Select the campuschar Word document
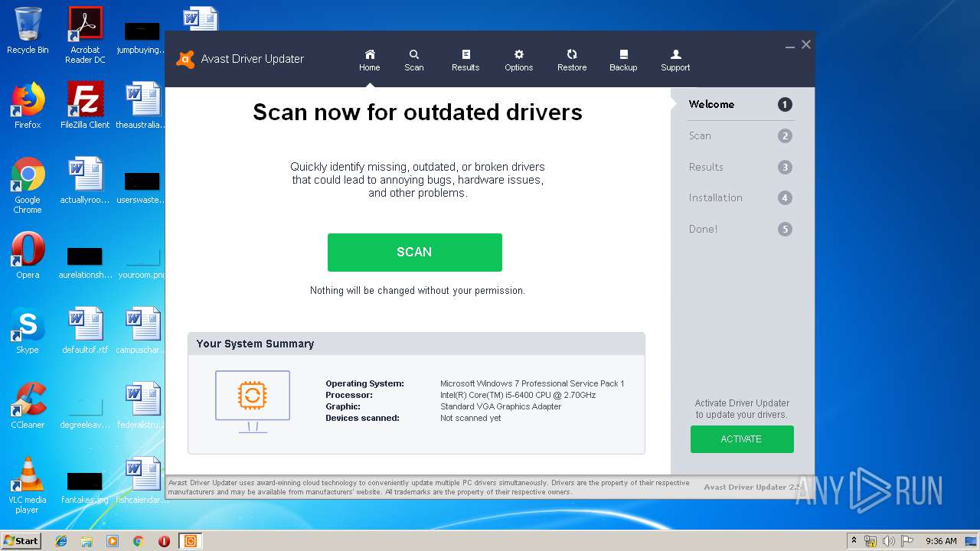980x551 pixels. pyautogui.click(x=142, y=331)
